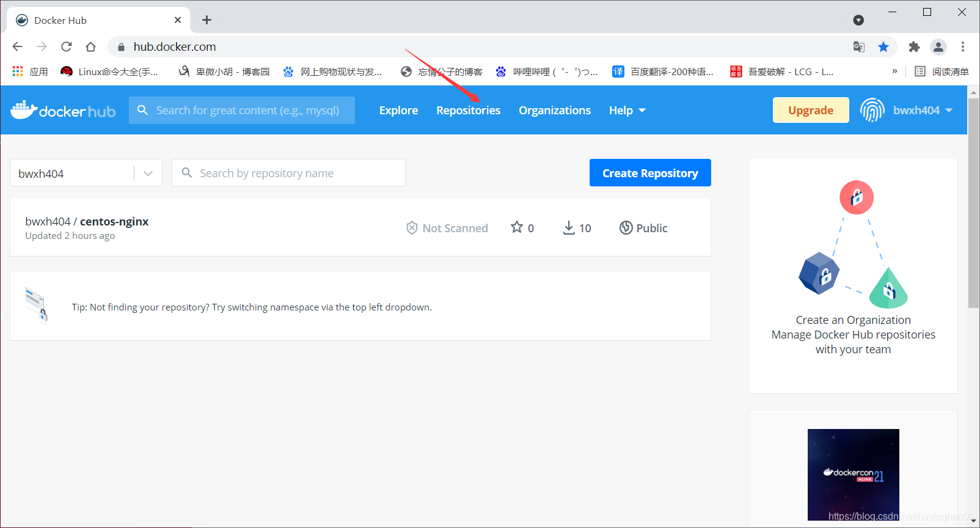The height and width of the screenshot is (528, 980).
Task: Open the Google Translate page icon
Action: tap(859, 46)
